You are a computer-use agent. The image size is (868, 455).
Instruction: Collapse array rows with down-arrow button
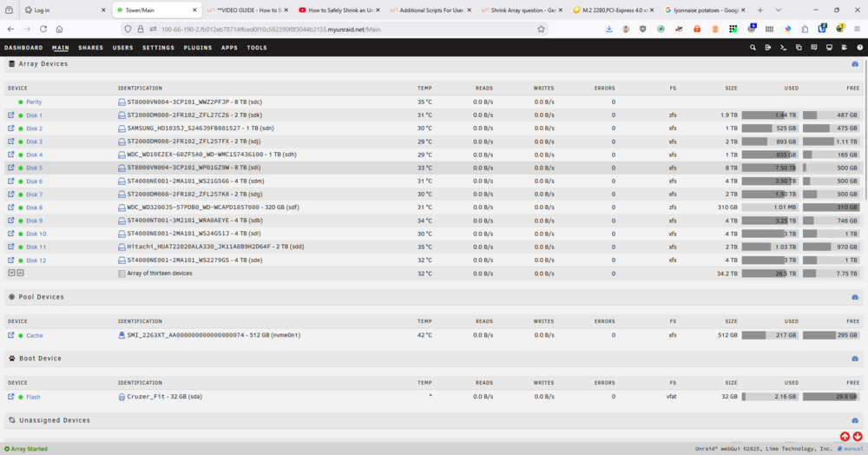(x=11, y=273)
